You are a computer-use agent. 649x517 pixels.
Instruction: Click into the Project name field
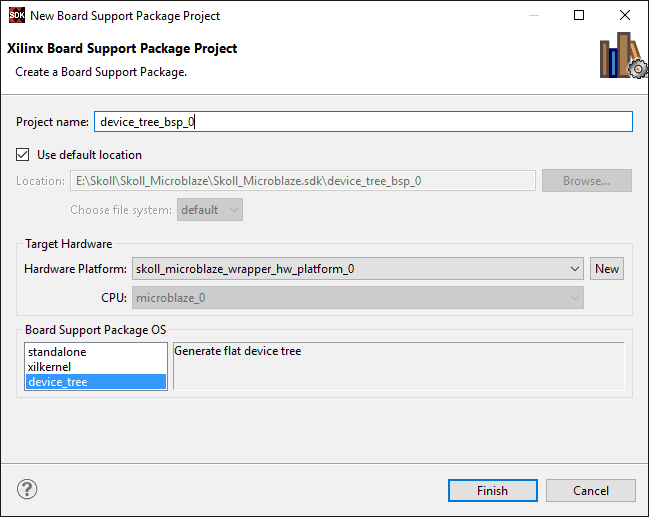click(x=363, y=122)
